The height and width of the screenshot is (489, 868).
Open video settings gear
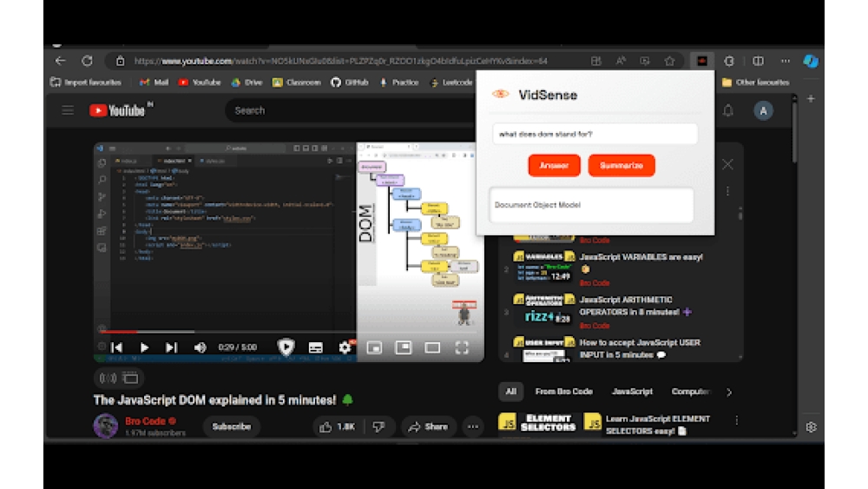(345, 347)
